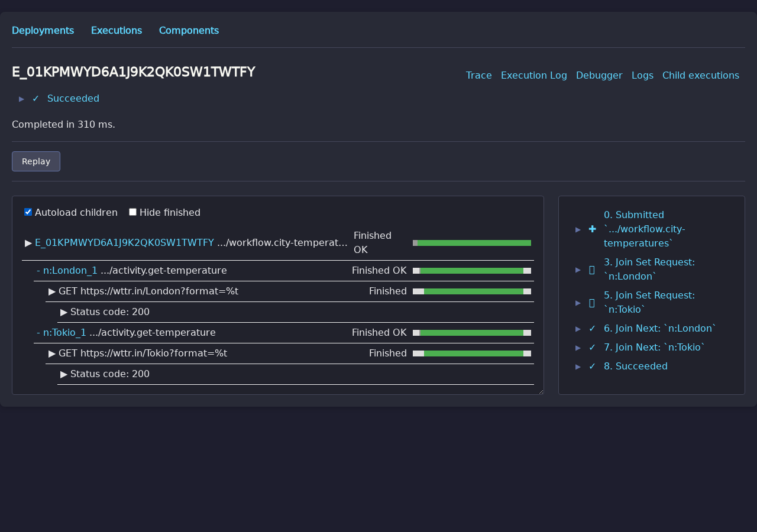Viewport: 757px width, 532px height.
Task: Expand the 8. Succeeded event arrow
Action: tap(578, 366)
